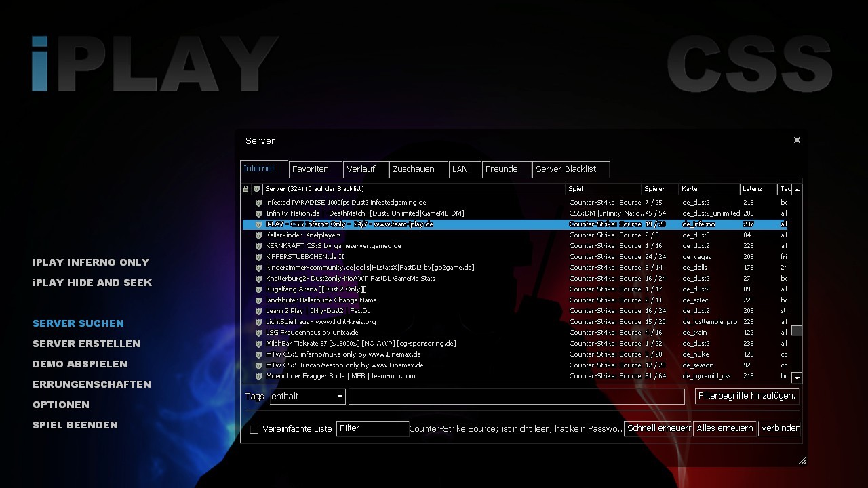
Task: Sort by the Server column header
Action: click(x=414, y=189)
